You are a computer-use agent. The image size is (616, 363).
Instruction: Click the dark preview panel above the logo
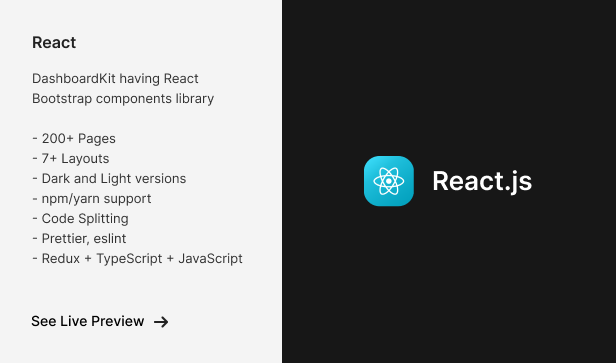pos(449,79)
